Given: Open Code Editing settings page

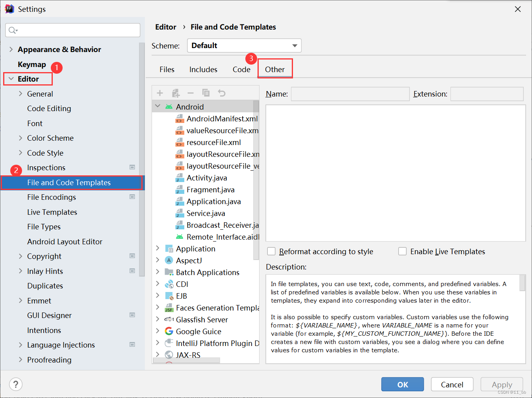Looking at the screenshot, I should [x=49, y=108].
